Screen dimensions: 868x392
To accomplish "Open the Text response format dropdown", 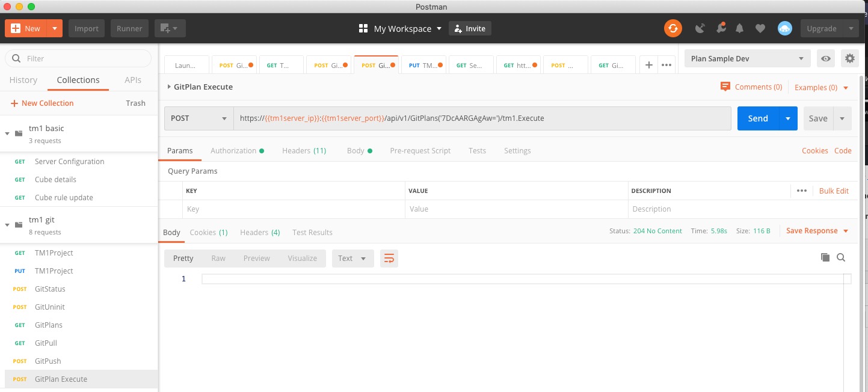I will pos(352,259).
